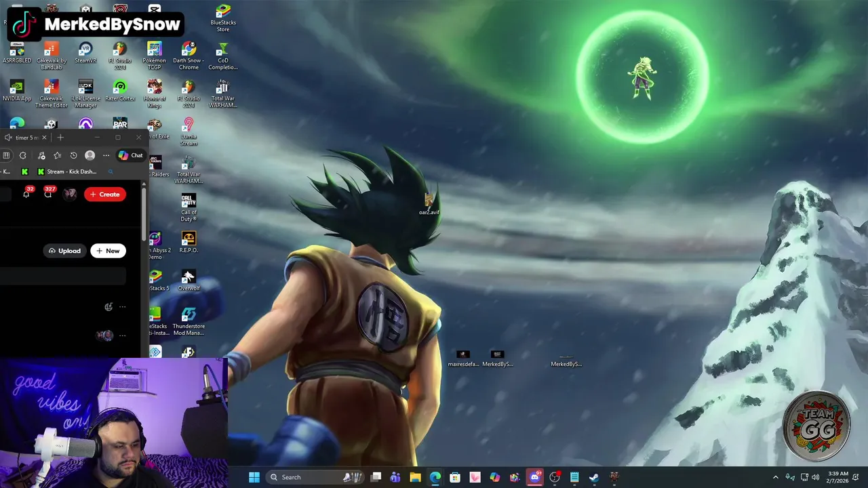
Task: Open Thunderstore Mod Manager shortcut
Action: pos(189,322)
